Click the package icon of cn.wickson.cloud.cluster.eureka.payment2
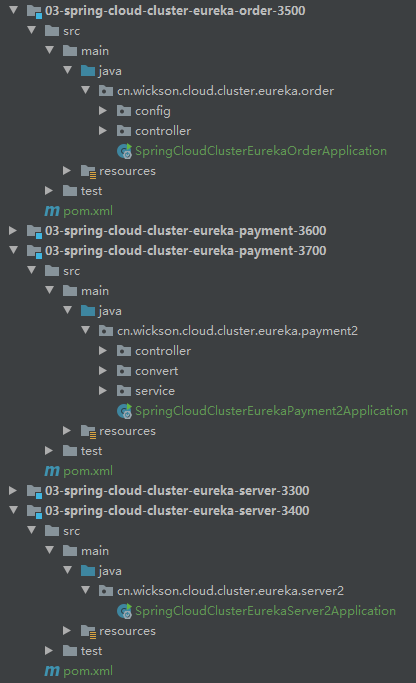This screenshot has height=683, width=416. coord(106,331)
